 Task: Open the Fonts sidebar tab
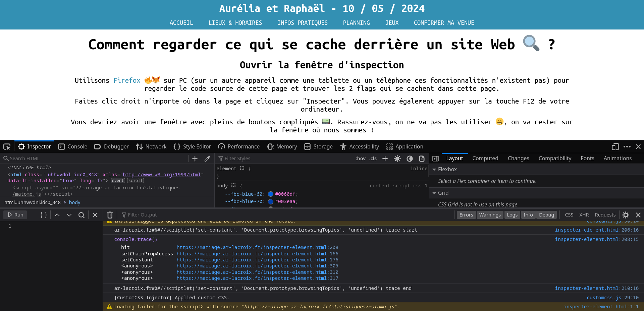587,159
